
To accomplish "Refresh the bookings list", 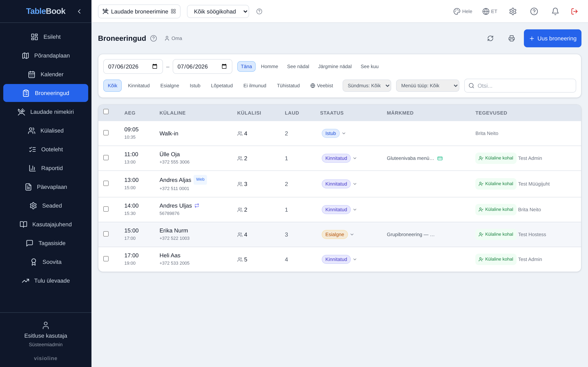I will 490,38.
